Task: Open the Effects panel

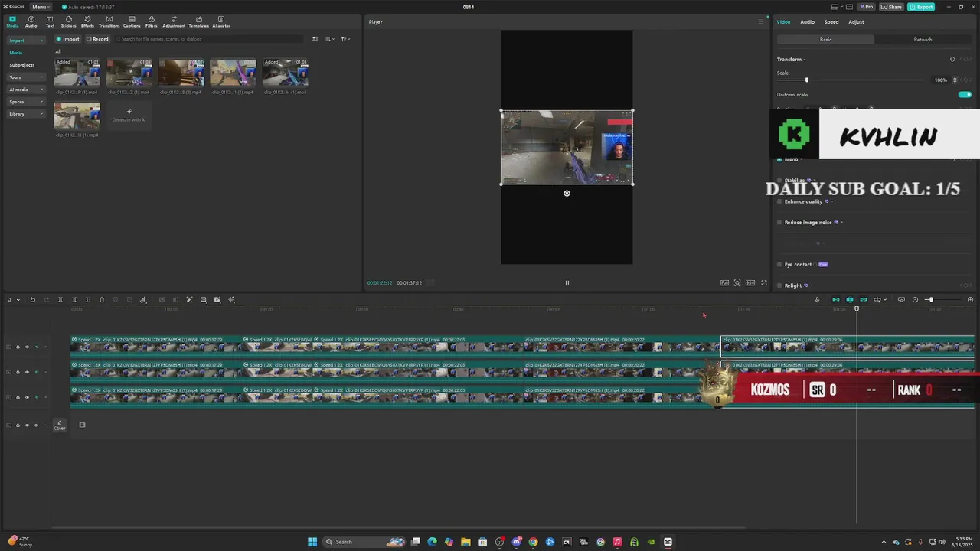Action: coord(87,21)
